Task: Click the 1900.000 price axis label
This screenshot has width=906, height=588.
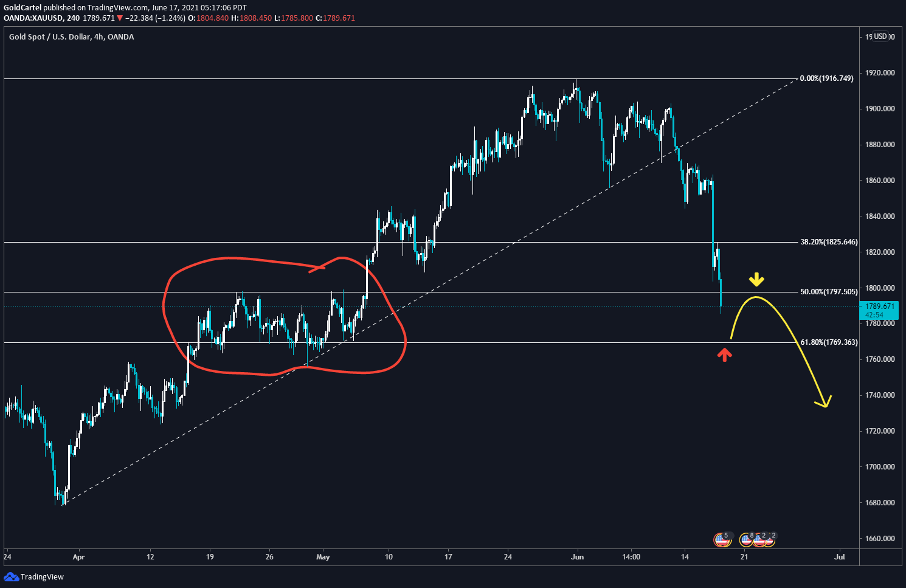Action: tap(880, 109)
